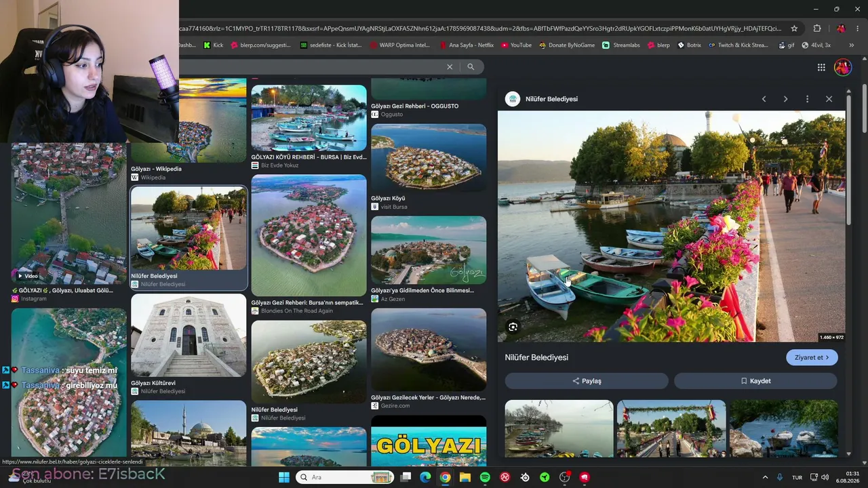Clear the search box with the X icon

point(449,67)
